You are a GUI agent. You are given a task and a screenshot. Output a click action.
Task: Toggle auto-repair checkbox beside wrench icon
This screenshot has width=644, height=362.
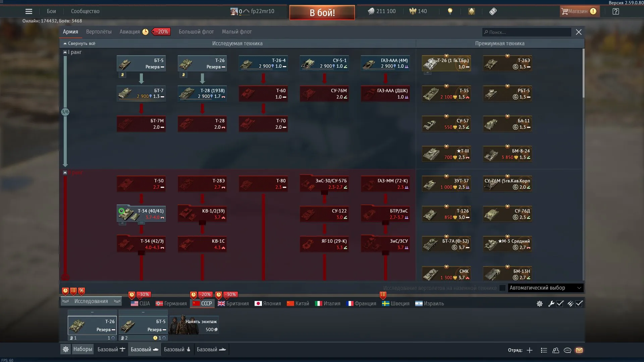[x=560, y=304]
